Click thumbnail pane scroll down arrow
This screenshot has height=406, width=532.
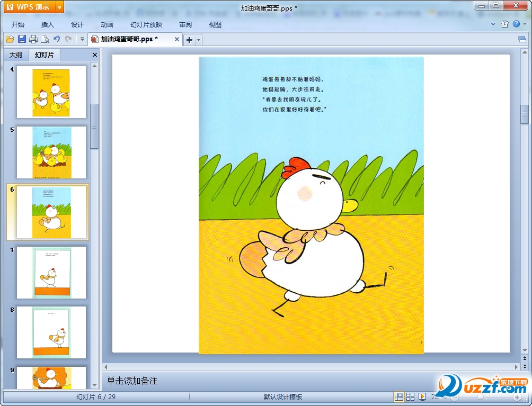pos(95,385)
